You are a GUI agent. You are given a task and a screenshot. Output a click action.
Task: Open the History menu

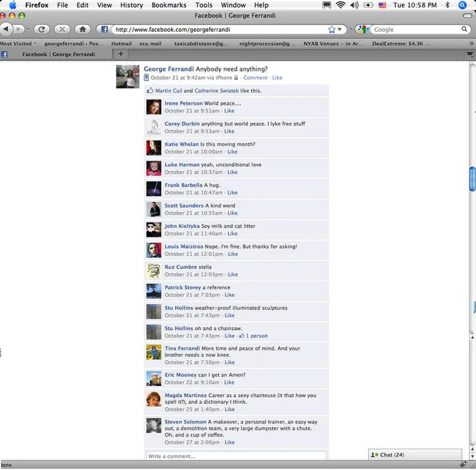pos(132,5)
